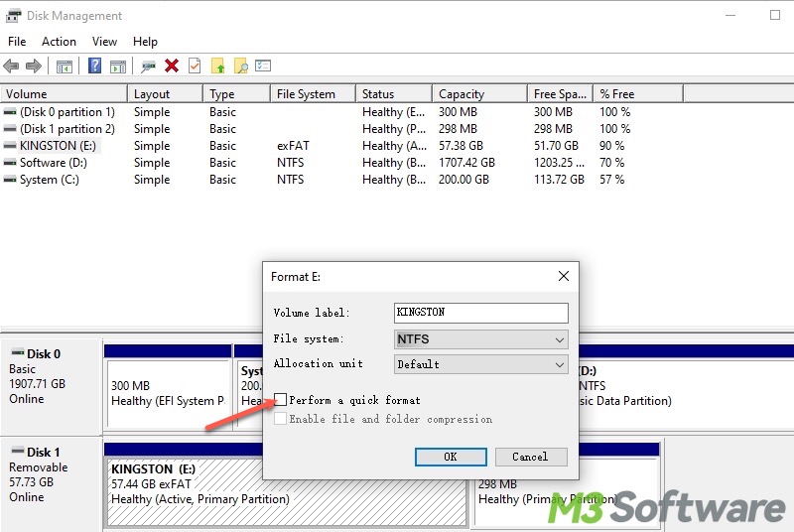Click the checklist settings toolbar icon
Screen dimensions: 794x532
pos(263,66)
